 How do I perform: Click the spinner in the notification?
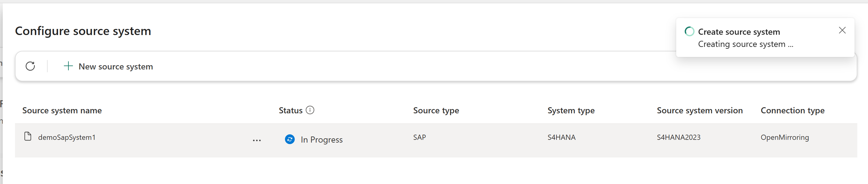click(x=689, y=32)
